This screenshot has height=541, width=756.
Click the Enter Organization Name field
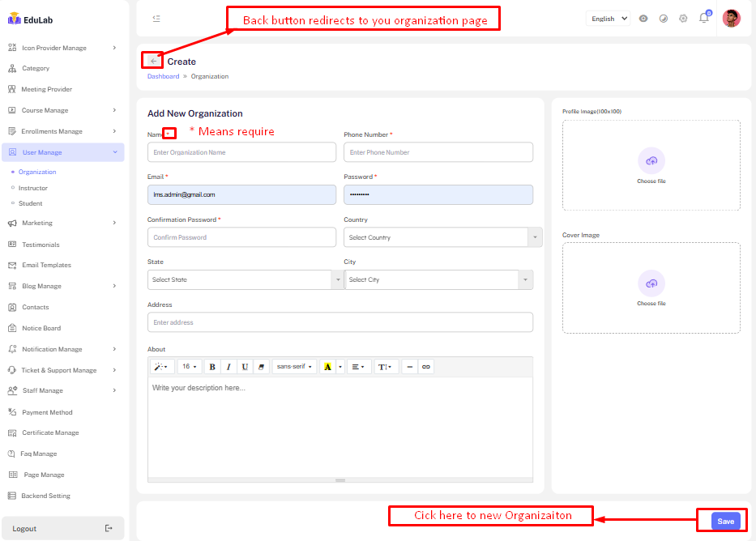click(x=241, y=152)
